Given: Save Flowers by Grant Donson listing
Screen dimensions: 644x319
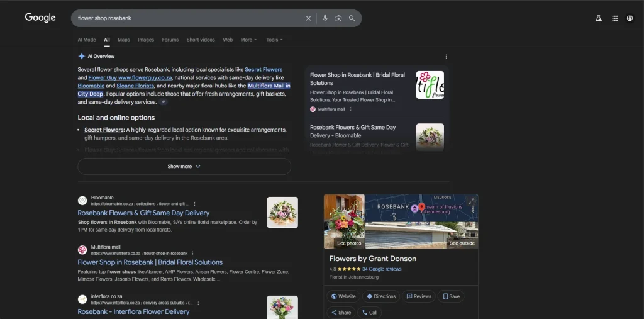Looking at the screenshot, I should (450, 296).
